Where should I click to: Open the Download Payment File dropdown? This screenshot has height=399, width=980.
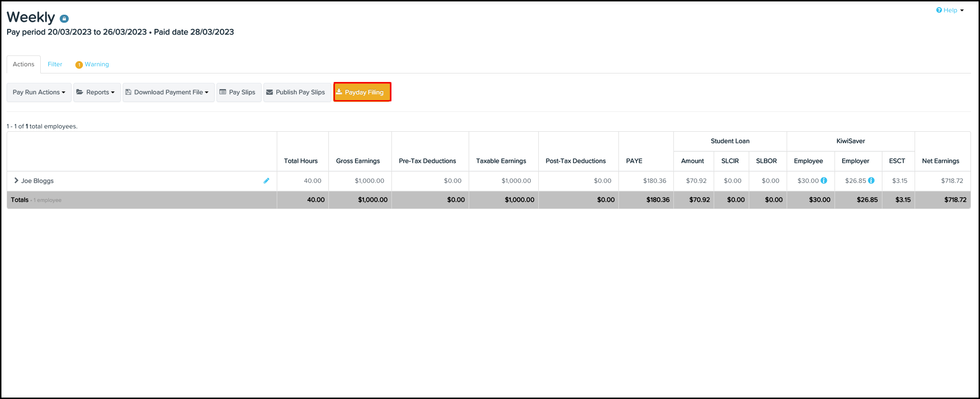(168, 92)
